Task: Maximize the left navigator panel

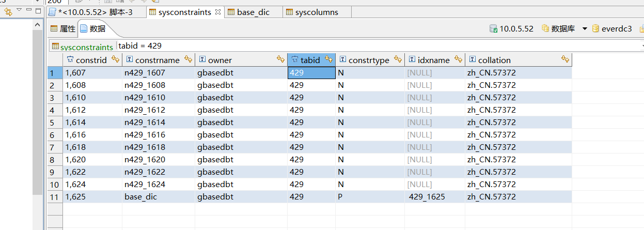Action: point(38,10)
